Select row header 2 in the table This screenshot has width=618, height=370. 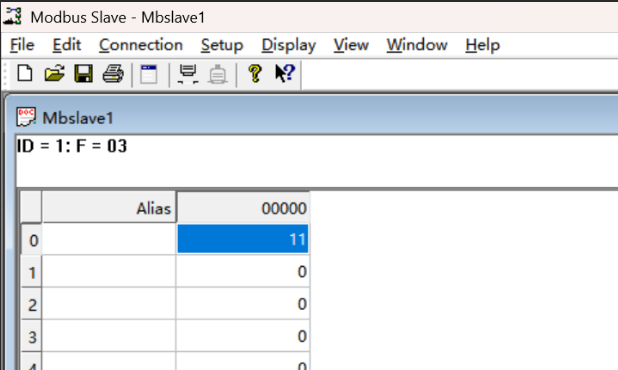pos(31,304)
